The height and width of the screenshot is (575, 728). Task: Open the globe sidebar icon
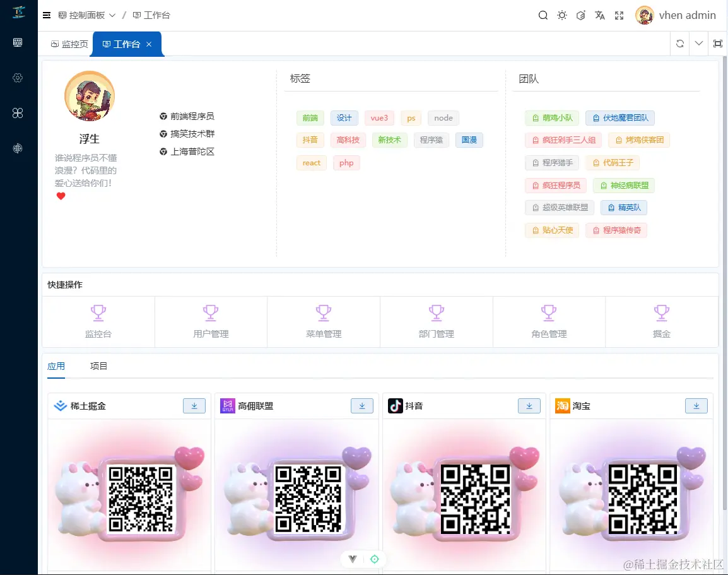pyautogui.click(x=18, y=148)
